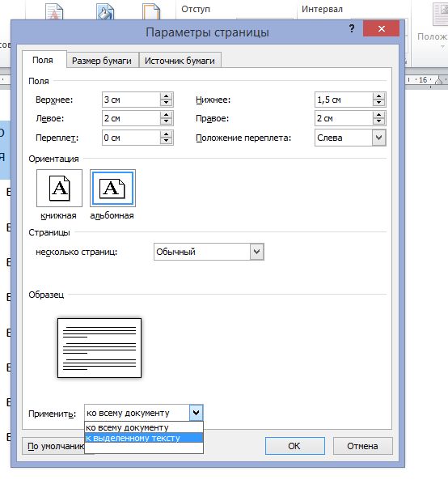Image resolution: width=448 pixels, height=484 pixels.
Task: Increase the Переплет gutter value
Action: (167, 134)
